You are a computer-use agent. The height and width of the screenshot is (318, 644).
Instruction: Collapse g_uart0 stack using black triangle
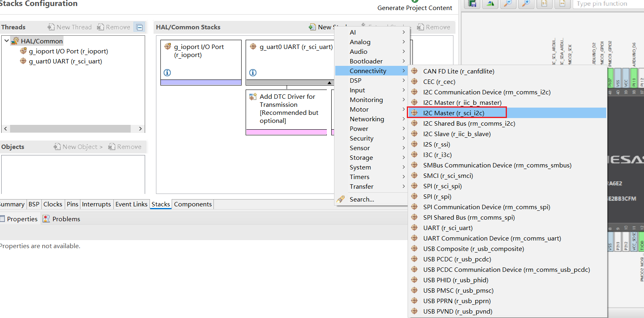pyautogui.click(x=329, y=83)
